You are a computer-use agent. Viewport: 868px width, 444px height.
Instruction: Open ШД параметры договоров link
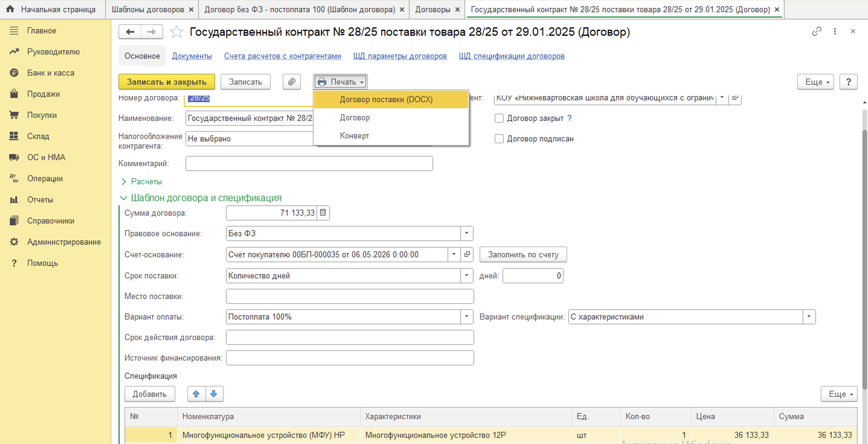tap(400, 56)
